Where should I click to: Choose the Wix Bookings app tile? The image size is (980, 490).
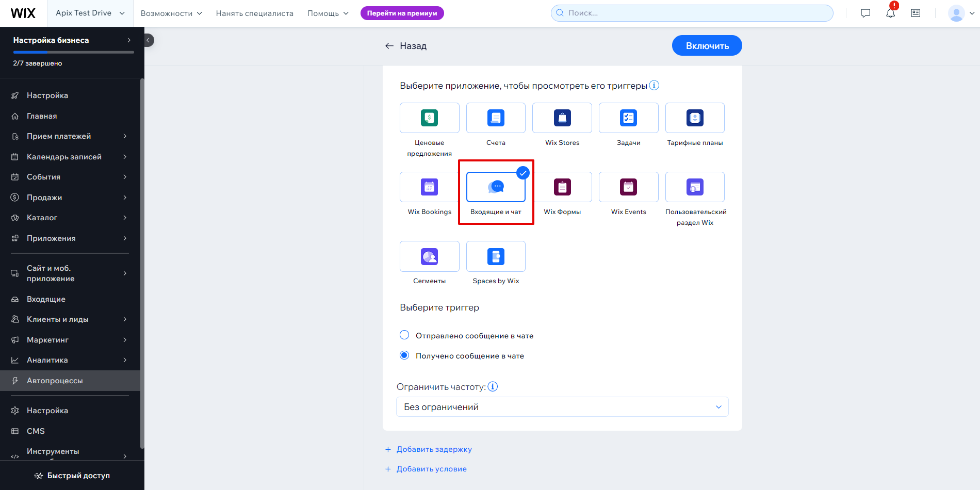coord(429,187)
